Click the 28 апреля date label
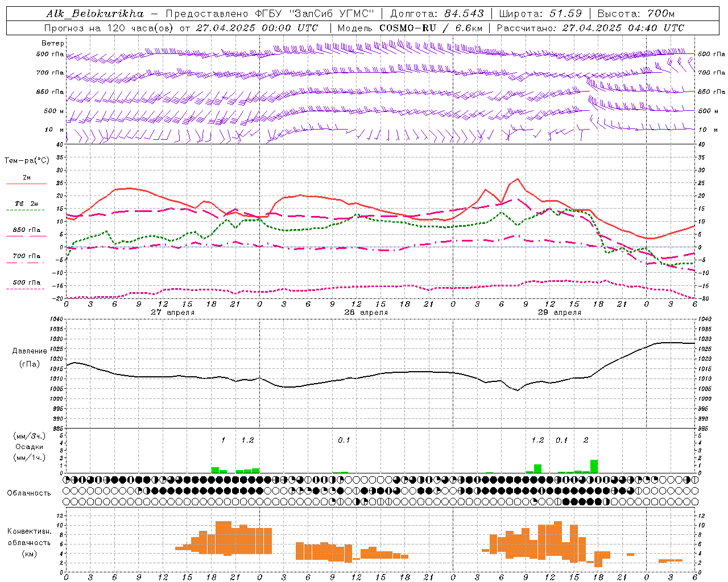 pyautogui.click(x=366, y=313)
